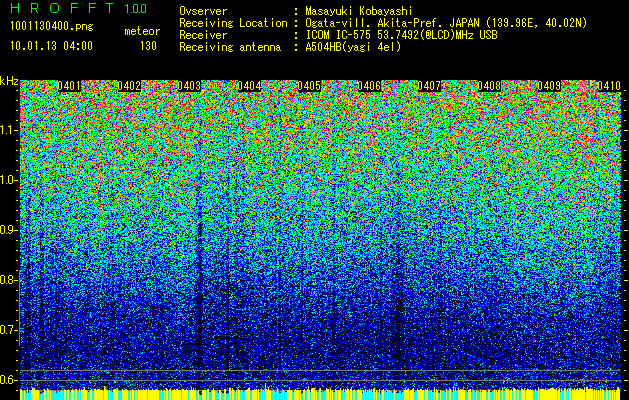The height and width of the screenshot is (400, 629).
Task: Click the 0.9 kHz axis label
Action: 8,230
